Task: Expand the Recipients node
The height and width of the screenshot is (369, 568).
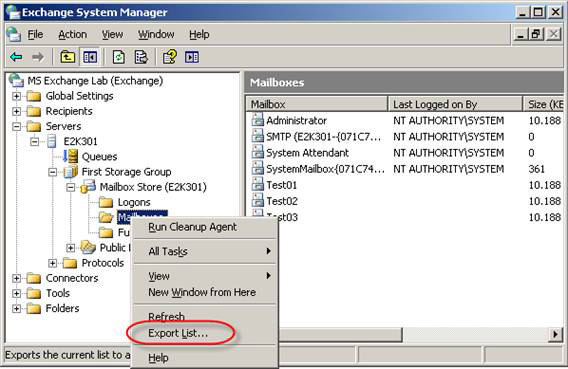Action: pyautogui.click(x=16, y=111)
